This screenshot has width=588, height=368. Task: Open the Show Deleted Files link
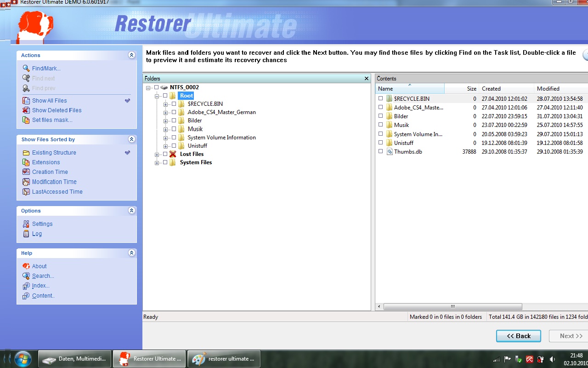pyautogui.click(x=57, y=110)
